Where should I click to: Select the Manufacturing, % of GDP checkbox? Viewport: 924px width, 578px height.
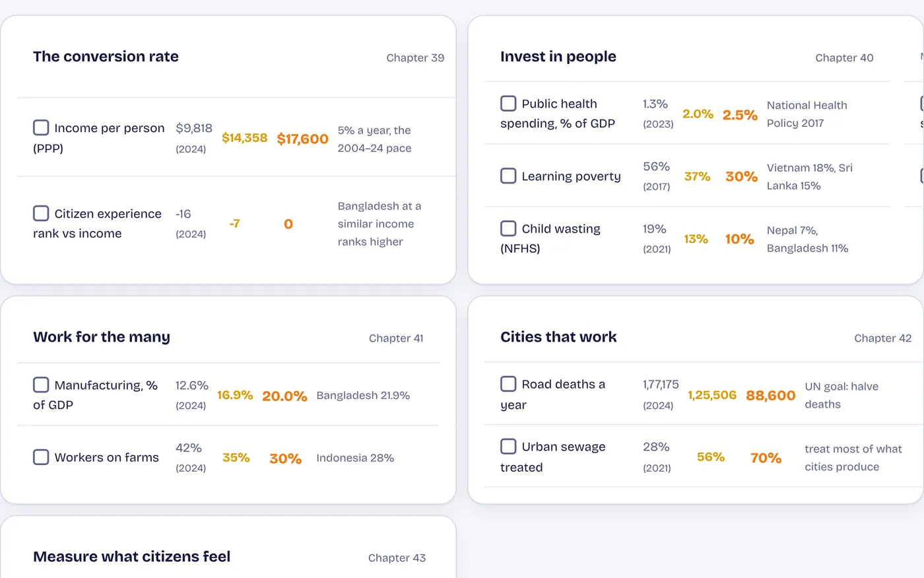coord(41,384)
